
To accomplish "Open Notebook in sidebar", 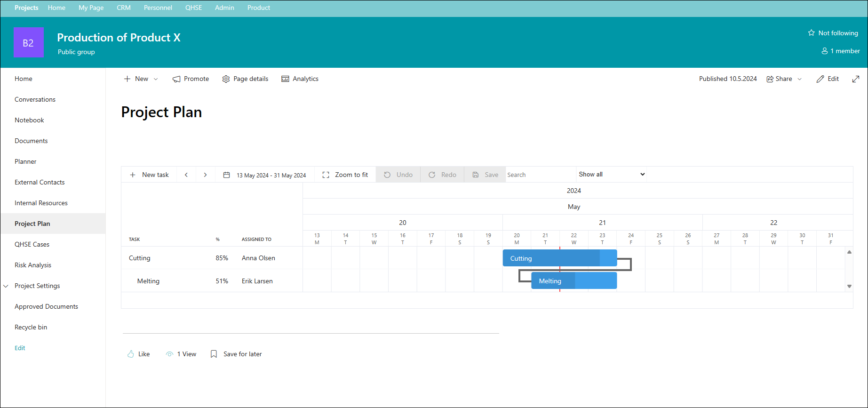I will (x=29, y=120).
